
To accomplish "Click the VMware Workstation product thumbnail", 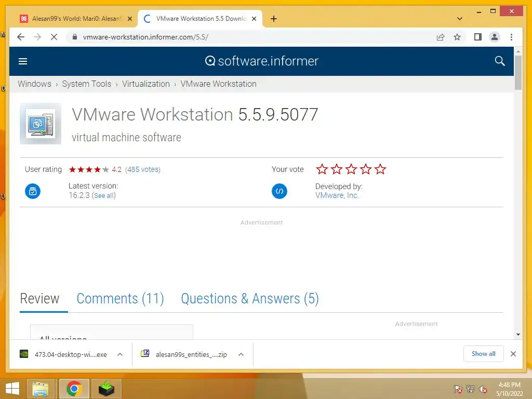I will pos(41,124).
